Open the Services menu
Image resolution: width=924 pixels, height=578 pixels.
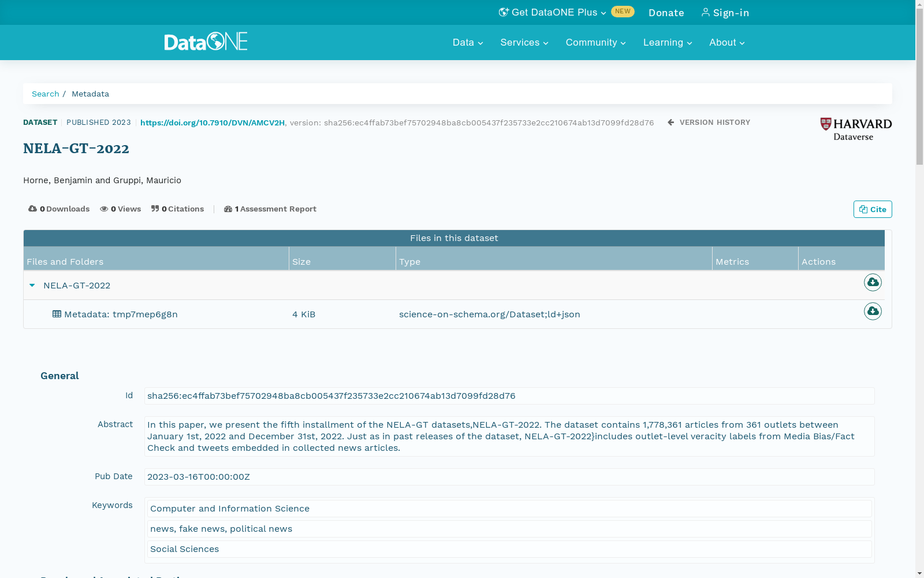coord(524,42)
